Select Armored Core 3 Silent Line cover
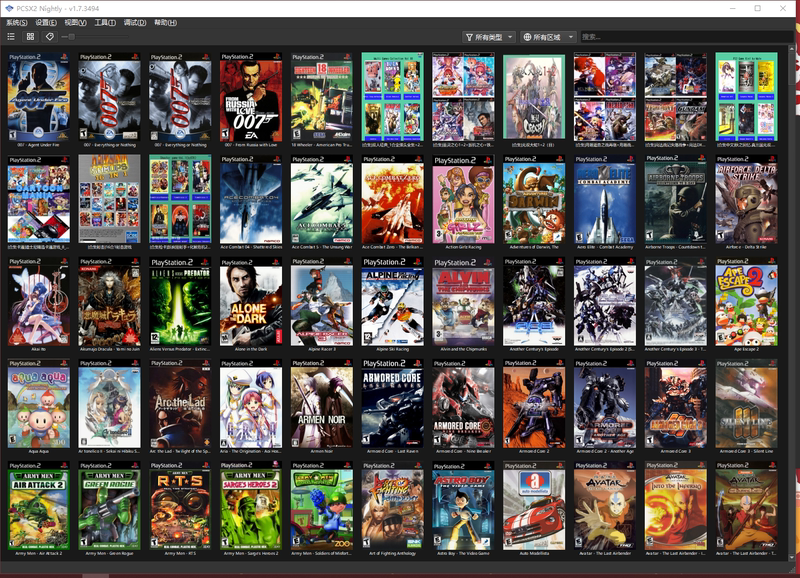800x578 pixels. click(746, 404)
